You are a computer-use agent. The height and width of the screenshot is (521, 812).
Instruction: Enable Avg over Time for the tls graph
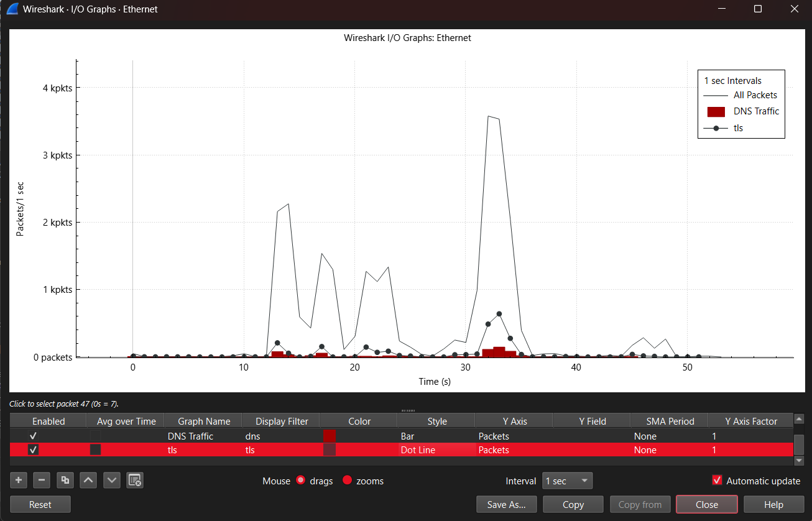point(95,450)
